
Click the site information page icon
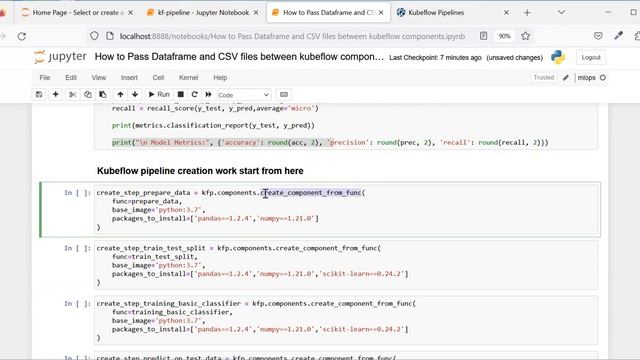coord(110,36)
